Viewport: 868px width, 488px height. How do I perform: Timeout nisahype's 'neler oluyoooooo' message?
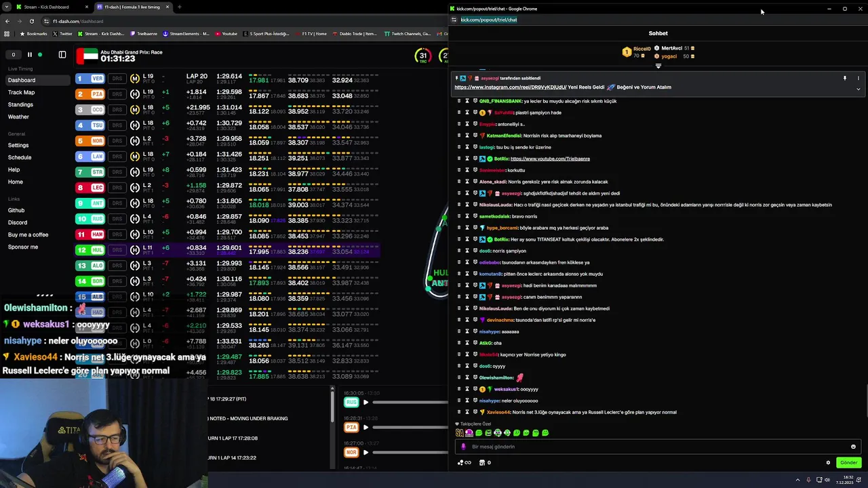pyautogui.click(x=467, y=401)
